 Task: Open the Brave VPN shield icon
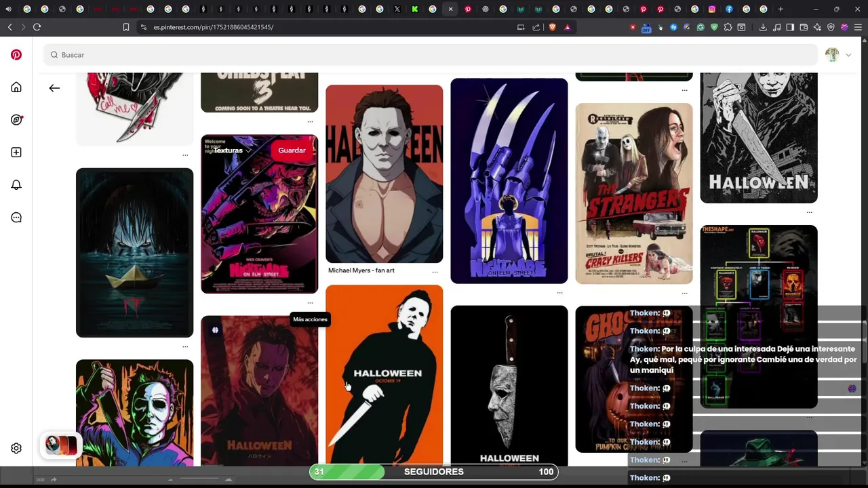pos(831,27)
